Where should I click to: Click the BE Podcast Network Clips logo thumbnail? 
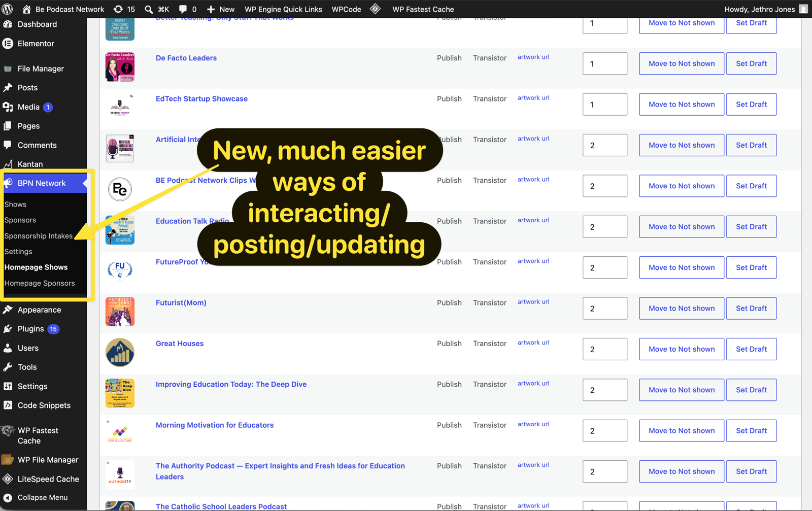pos(120,189)
